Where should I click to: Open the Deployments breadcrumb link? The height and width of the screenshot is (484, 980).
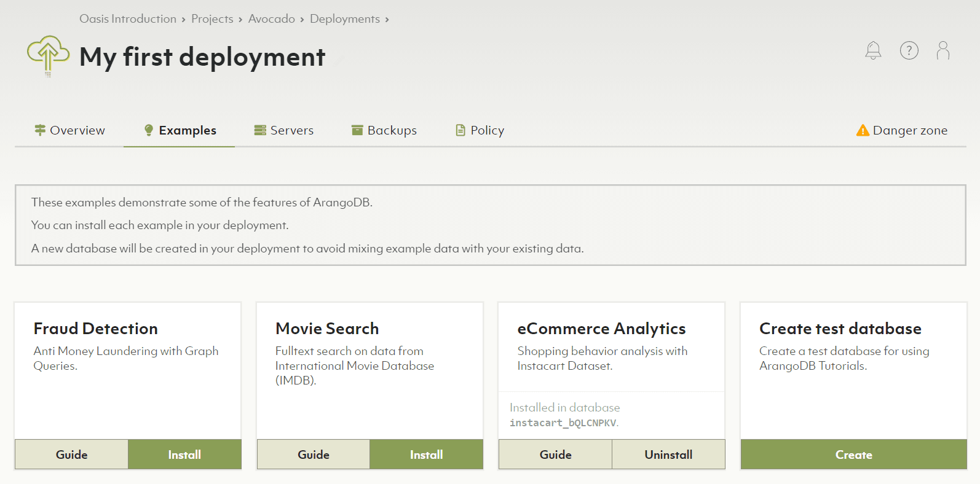(344, 19)
